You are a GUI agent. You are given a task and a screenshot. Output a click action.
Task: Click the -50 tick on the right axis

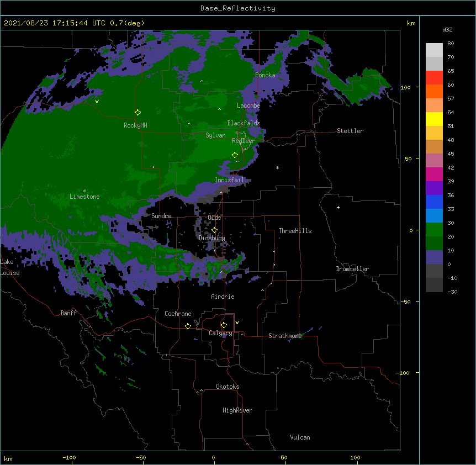coord(405,302)
